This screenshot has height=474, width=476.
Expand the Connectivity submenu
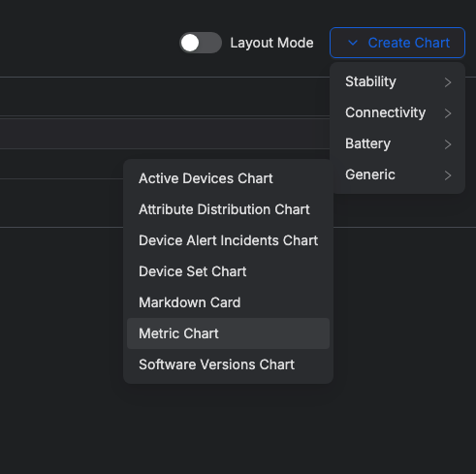(397, 112)
